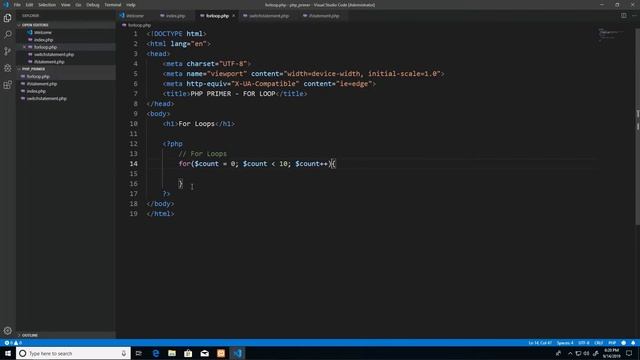
Task: Click the Visual Studio Code taskbar icon
Action: pos(238,353)
